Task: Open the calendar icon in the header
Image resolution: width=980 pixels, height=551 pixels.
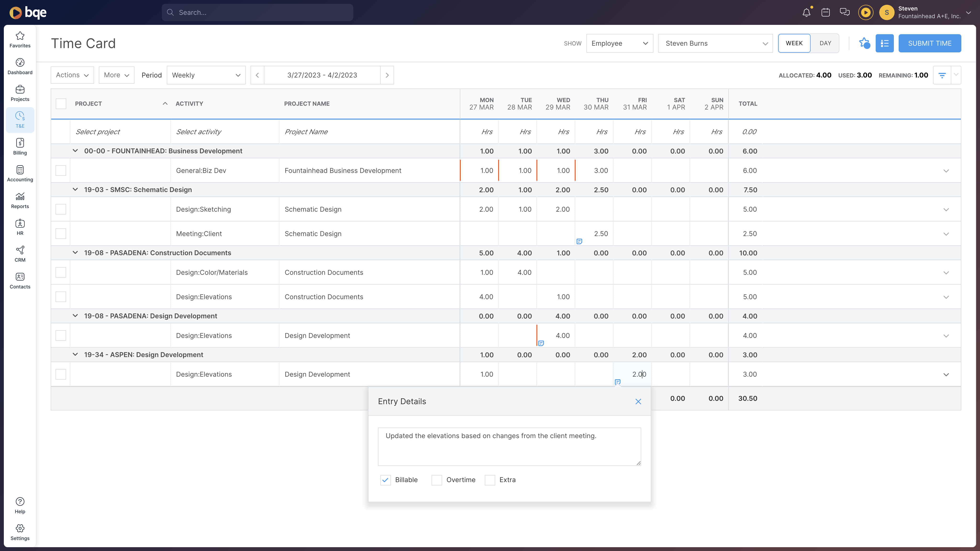Action: [x=825, y=12]
